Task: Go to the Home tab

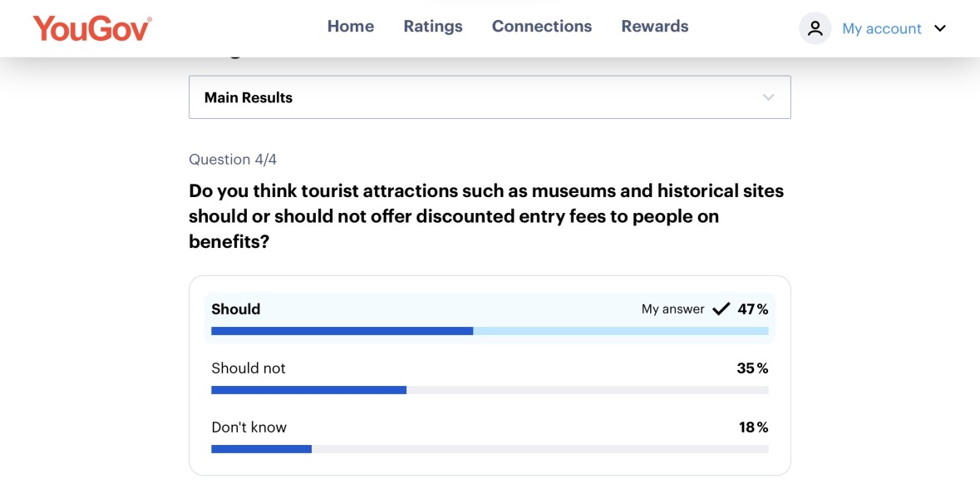Action: pos(350,27)
